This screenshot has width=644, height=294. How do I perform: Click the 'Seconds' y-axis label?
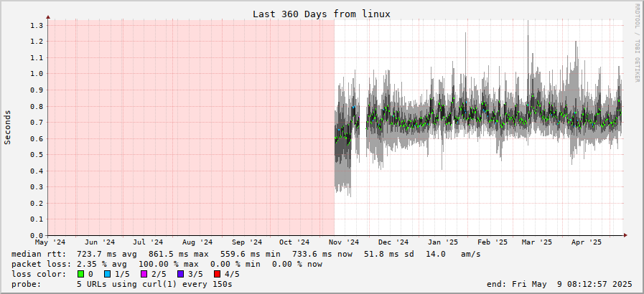pos(7,127)
